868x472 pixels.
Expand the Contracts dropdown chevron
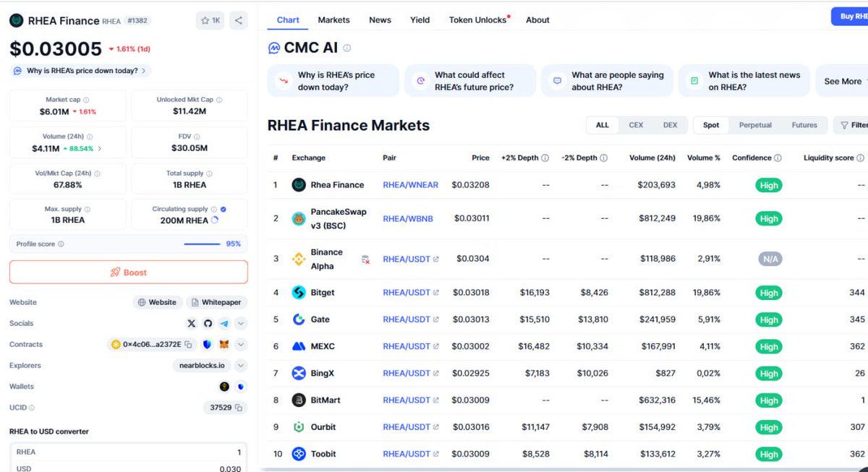point(241,345)
